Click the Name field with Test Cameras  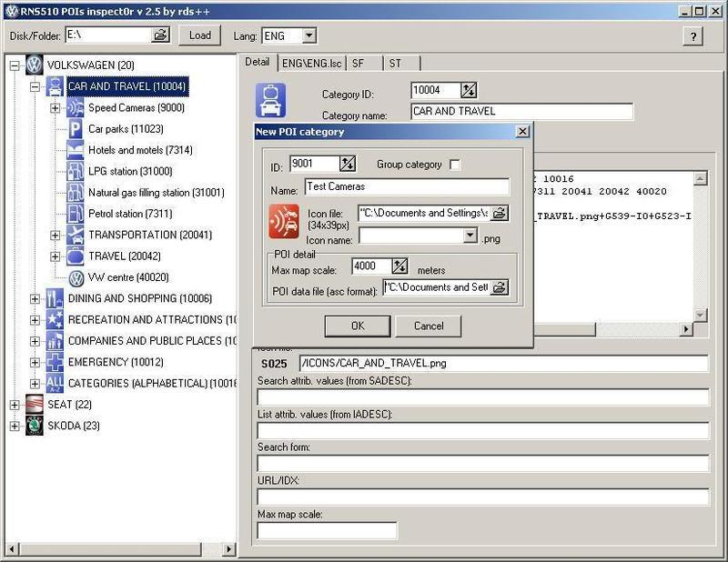coord(407,186)
